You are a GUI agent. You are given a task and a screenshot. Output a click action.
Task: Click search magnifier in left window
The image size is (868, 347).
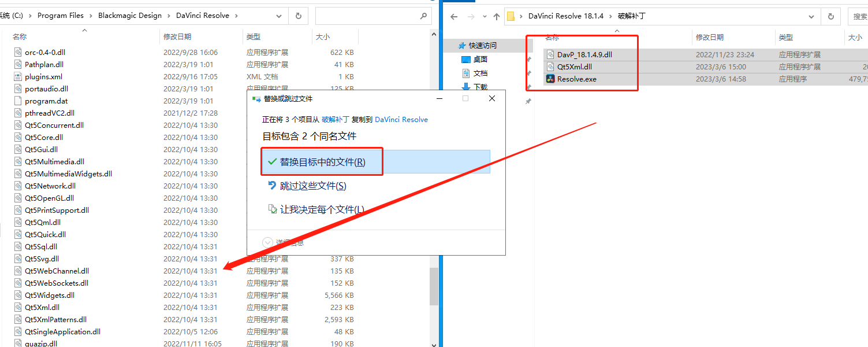pos(423,16)
